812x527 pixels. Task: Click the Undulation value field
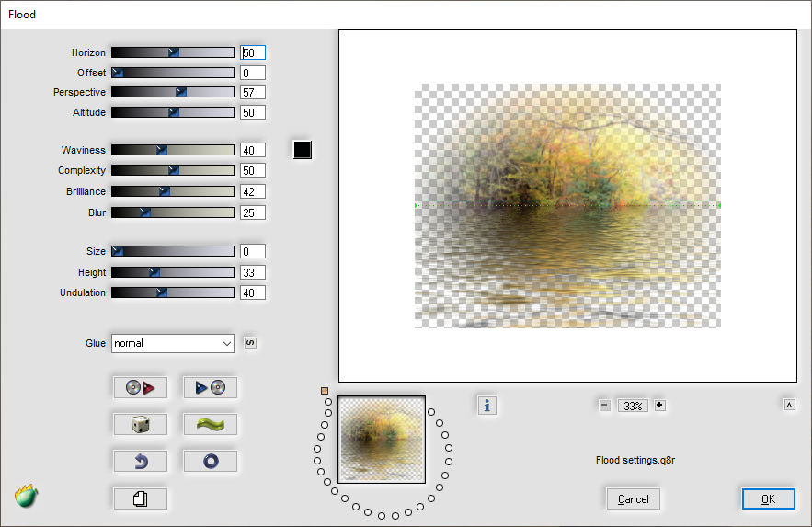(x=253, y=292)
